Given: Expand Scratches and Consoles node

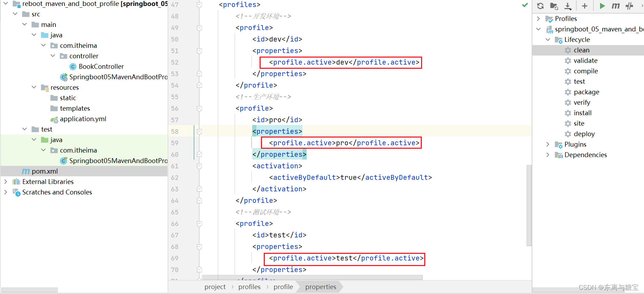Looking at the screenshot, I should pyautogui.click(x=6, y=192).
